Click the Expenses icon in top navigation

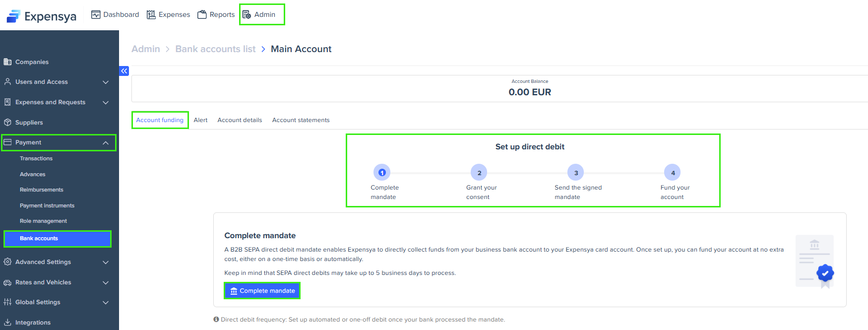pos(151,14)
